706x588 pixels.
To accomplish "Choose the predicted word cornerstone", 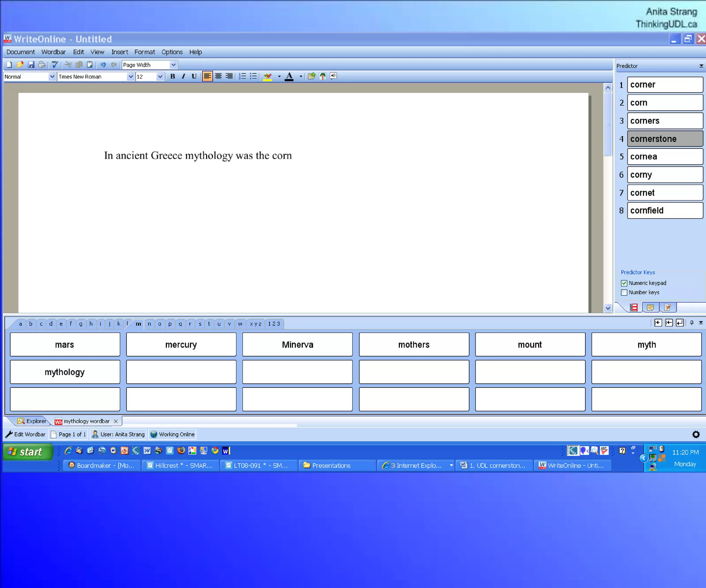I will pos(664,139).
